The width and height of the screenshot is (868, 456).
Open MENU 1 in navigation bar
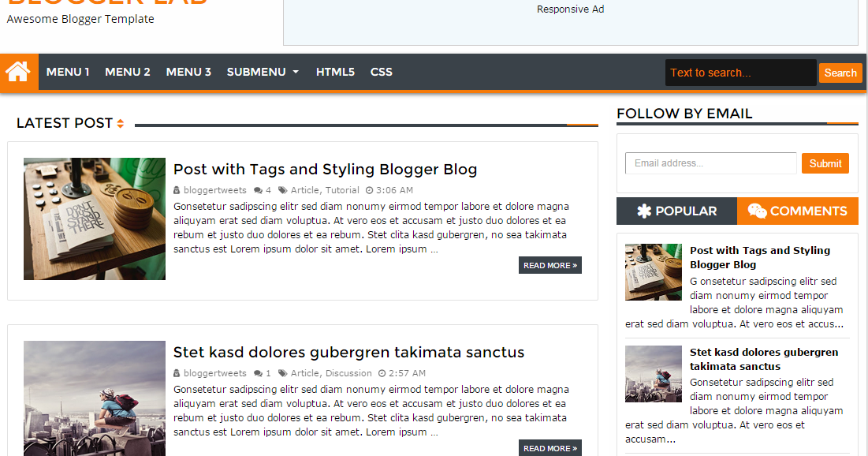click(x=68, y=72)
